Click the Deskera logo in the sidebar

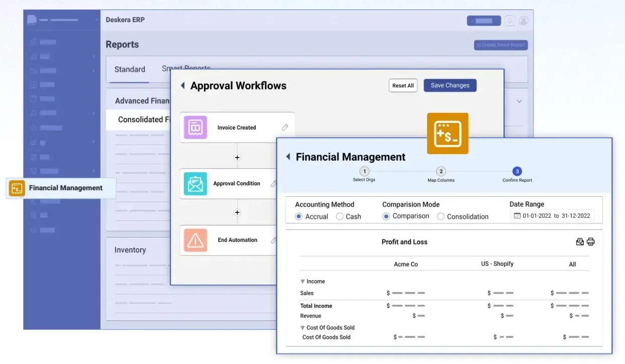tap(32, 20)
